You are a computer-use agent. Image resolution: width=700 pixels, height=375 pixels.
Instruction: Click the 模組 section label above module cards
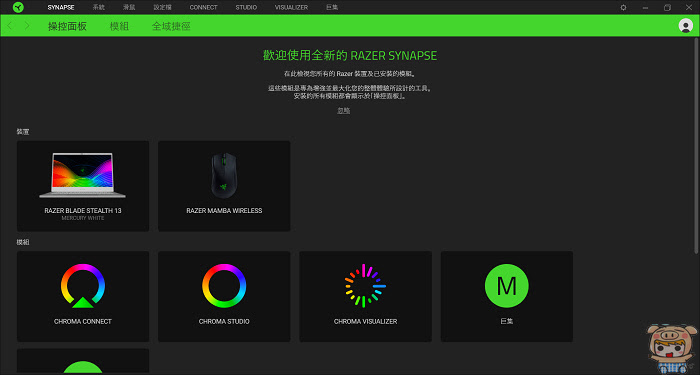23,242
